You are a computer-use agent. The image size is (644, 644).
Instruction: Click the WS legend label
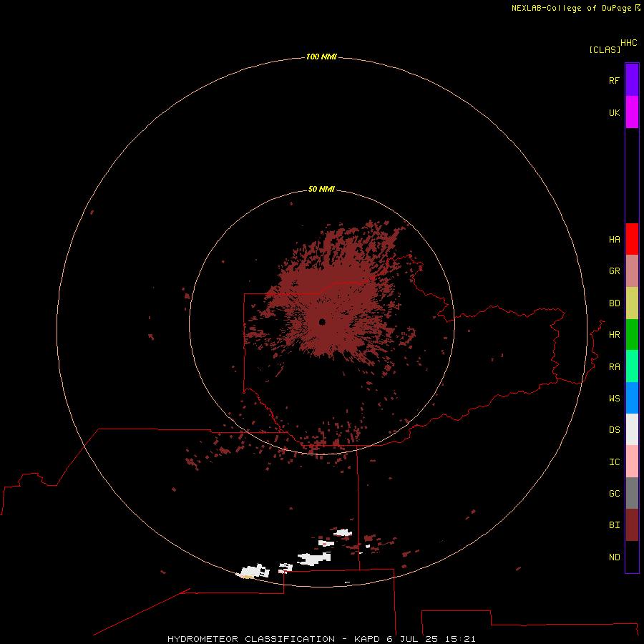[x=614, y=398]
